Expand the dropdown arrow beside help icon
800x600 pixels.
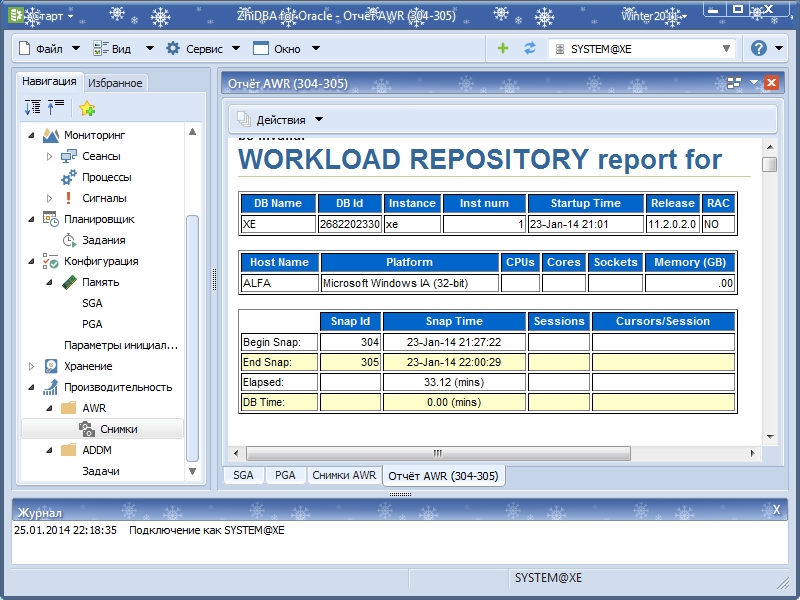[779, 48]
